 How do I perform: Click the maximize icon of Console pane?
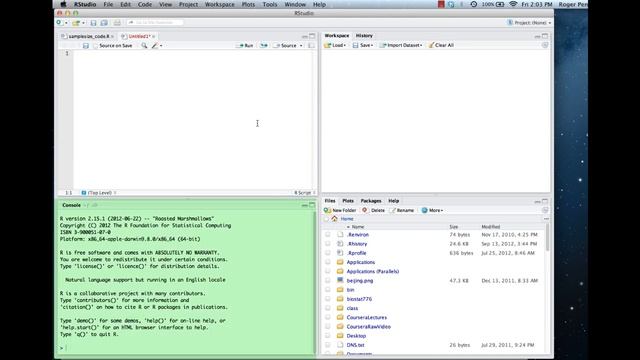[x=312, y=205]
